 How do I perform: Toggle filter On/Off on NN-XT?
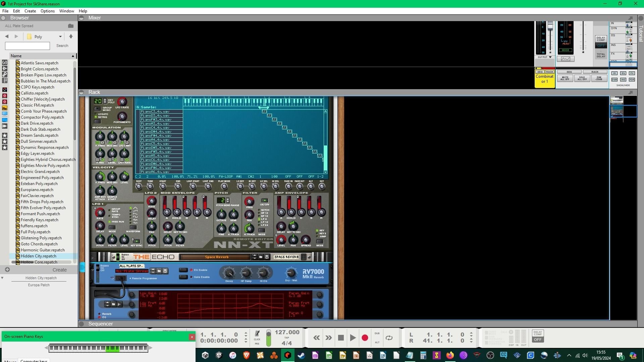pyautogui.click(x=265, y=200)
